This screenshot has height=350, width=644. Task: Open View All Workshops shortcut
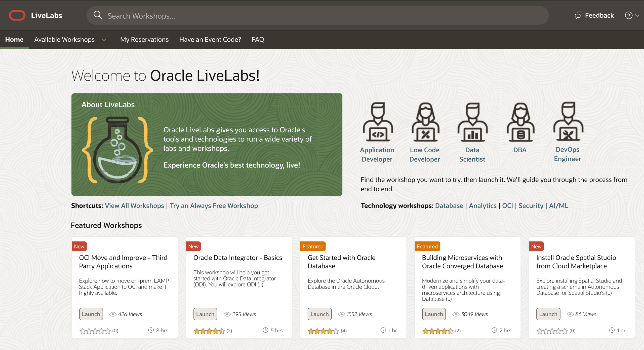click(x=134, y=205)
